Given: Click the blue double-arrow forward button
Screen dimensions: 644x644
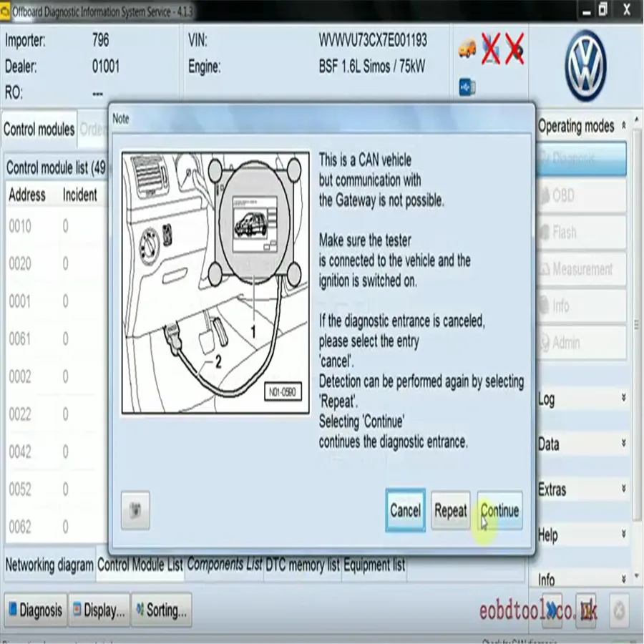Looking at the screenshot, I should 552,610.
